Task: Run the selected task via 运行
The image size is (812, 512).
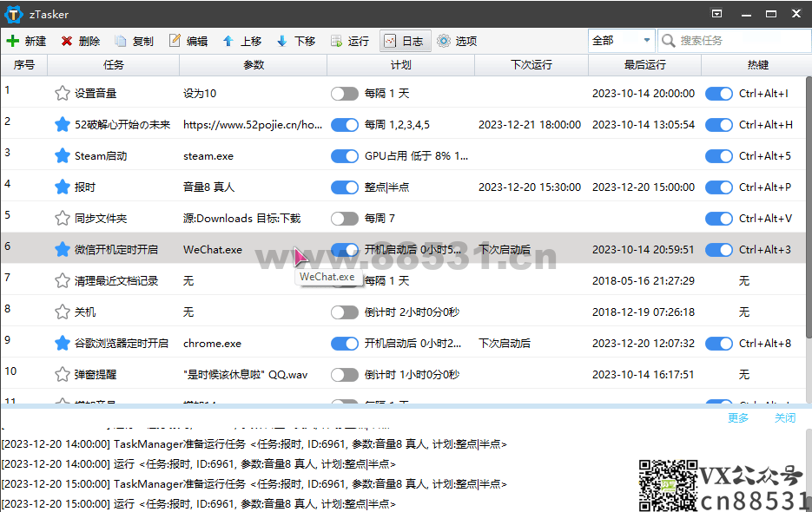Action: [350, 41]
